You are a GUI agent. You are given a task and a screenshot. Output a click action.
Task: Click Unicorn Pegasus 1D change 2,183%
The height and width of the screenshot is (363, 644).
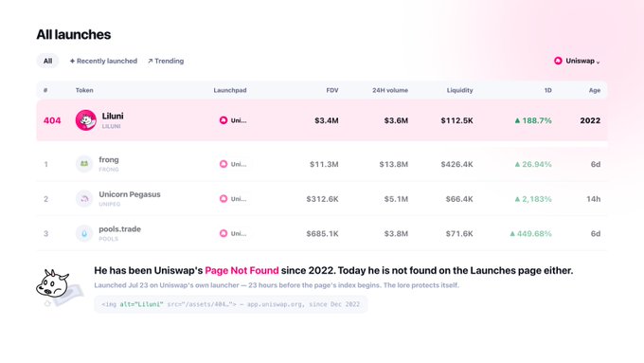point(533,199)
